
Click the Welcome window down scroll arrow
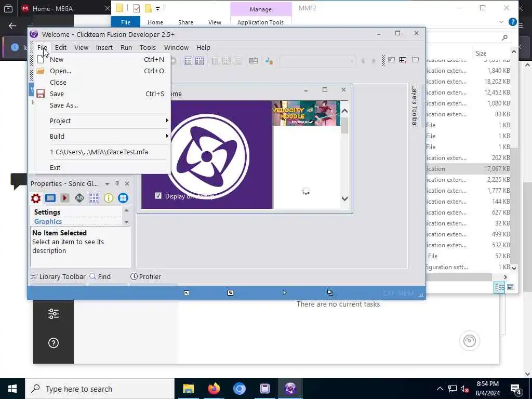tap(345, 198)
